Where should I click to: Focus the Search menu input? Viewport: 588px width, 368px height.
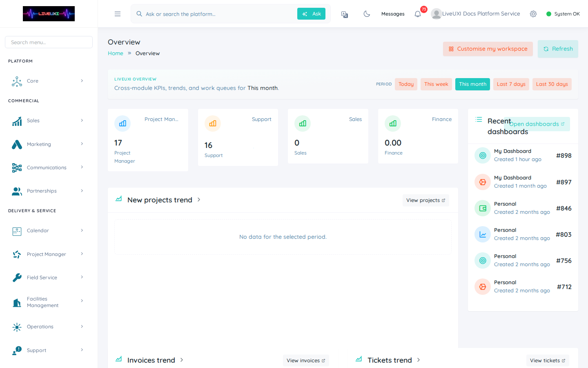click(49, 42)
